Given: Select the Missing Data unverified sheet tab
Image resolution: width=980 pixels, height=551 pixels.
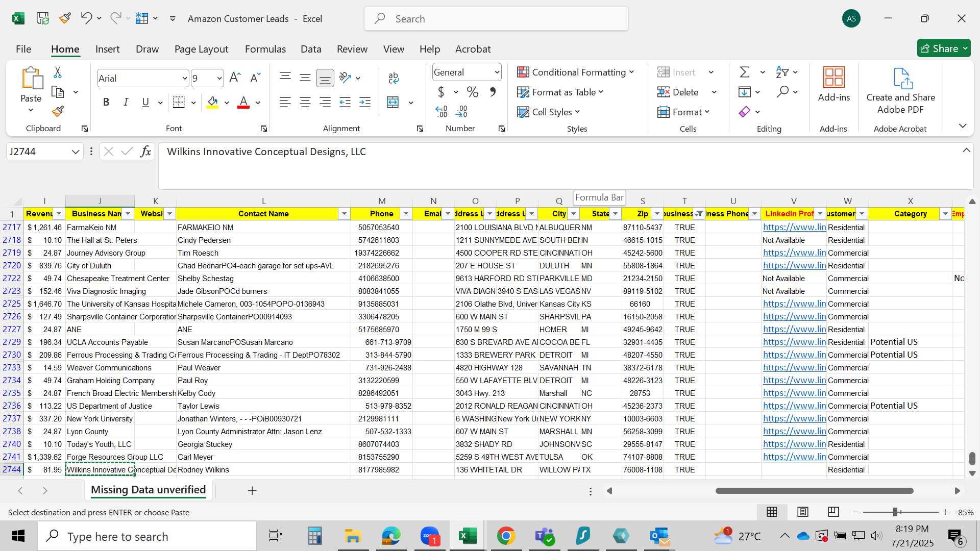Looking at the screenshot, I should click(149, 490).
